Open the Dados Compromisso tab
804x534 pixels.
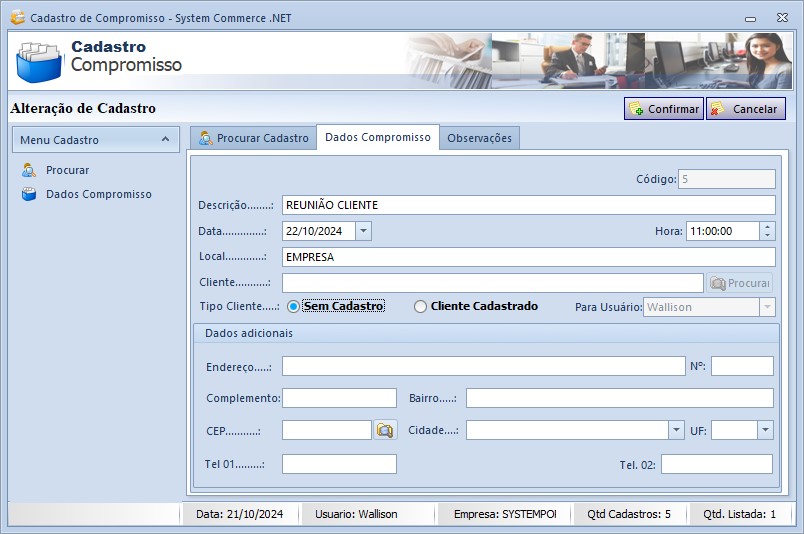tap(377, 137)
